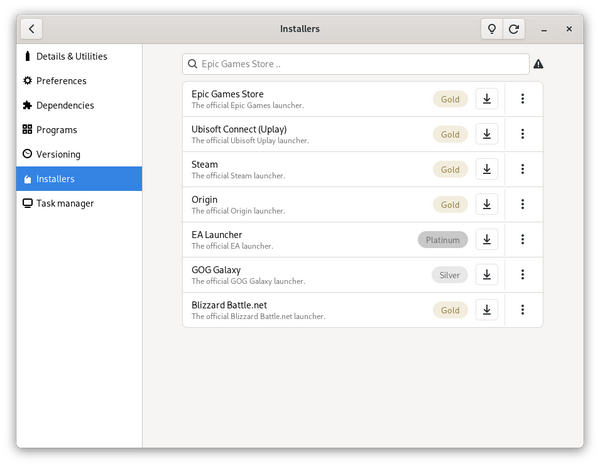The height and width of the screenshot is (466, 600).
Task: Download the Epic Games Store installer
Action: click(486, 99)
